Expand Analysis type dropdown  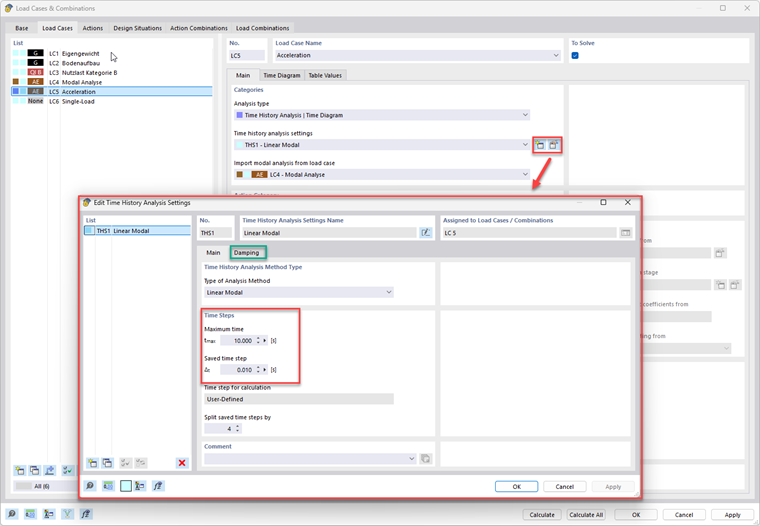pyautogui.click(x=525, y=115)
